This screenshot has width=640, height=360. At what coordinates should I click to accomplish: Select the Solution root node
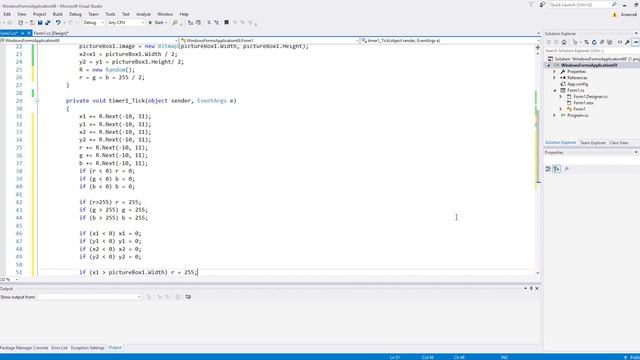coord(594,59)
